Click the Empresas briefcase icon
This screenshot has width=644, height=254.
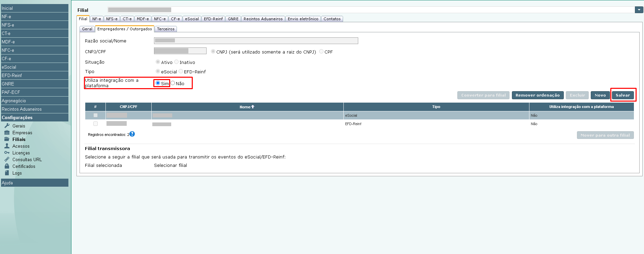tap(7, 133)
